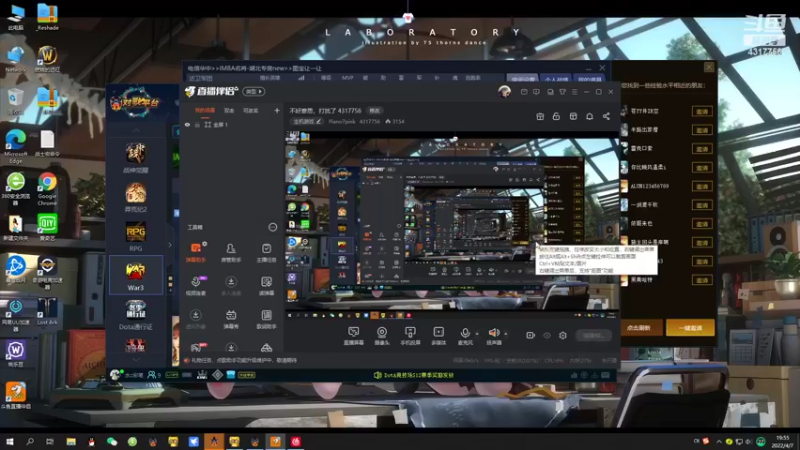Open the mail icon in title bar
The height and width of the screenshot is (450, 800).
pos(524,92)
